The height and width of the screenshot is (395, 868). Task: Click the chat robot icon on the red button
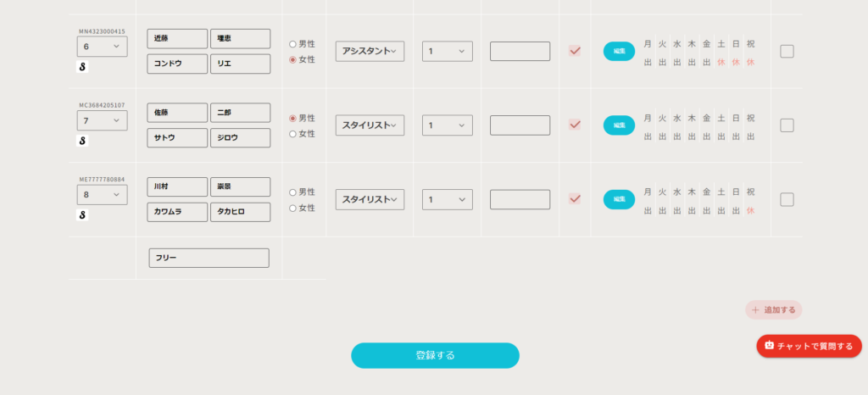(770, 346)
